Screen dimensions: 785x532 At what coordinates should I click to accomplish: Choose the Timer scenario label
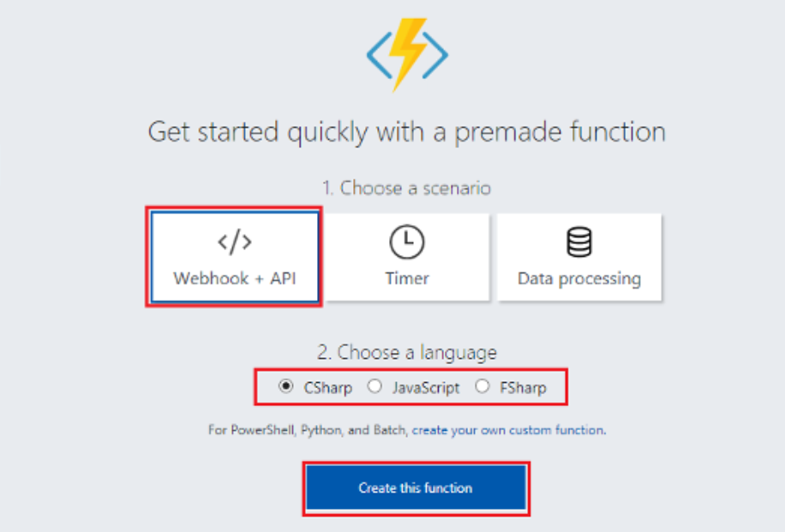(407, 278)
